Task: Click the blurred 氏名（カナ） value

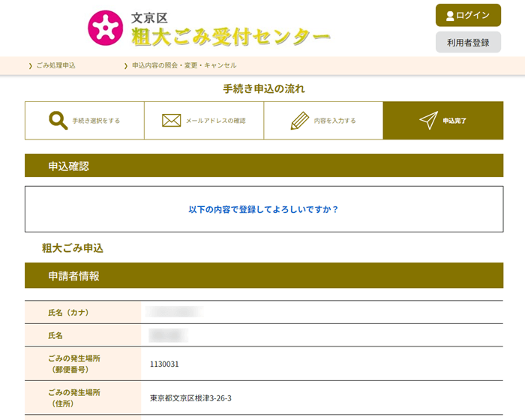Action: pos(175,312)
